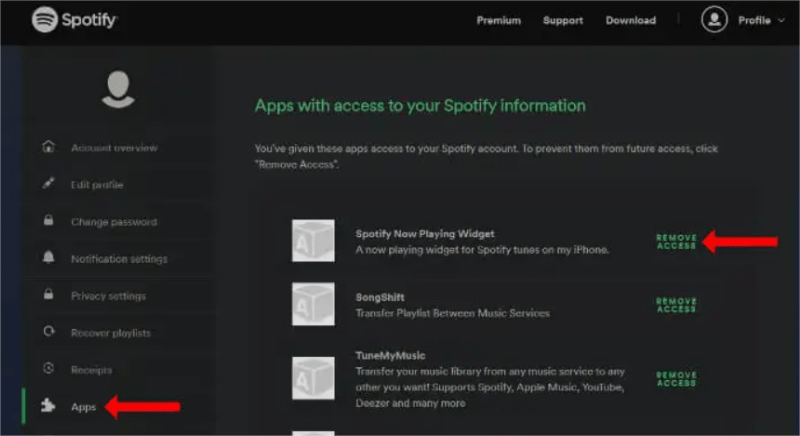800x436 pixels.
Task: Click the Spotify logo icon
Action: [x=44, y=20]
